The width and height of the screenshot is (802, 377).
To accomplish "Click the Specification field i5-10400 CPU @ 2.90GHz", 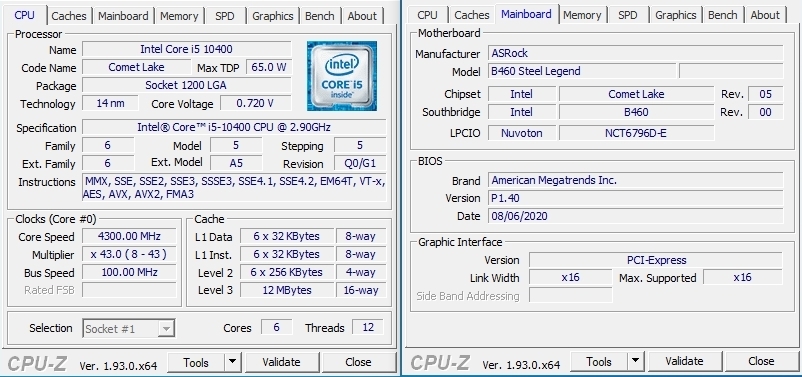I will point(234,127).
